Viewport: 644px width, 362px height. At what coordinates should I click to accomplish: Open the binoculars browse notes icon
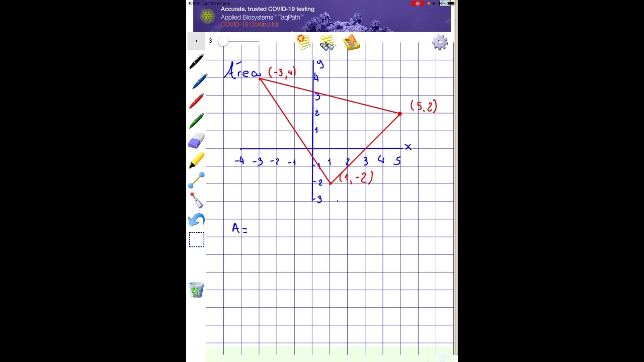(x=328, y=43)
